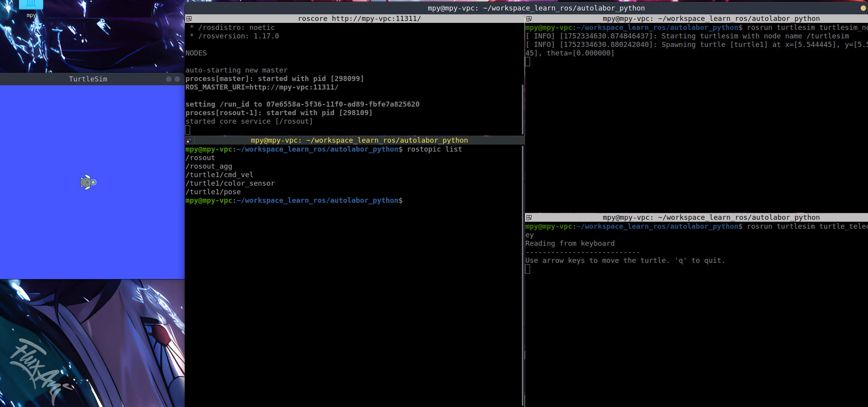Viewport: 868px width, 407px height.
Task: Open group icon of turtlesim_node terminal pane
Action: 529,19
